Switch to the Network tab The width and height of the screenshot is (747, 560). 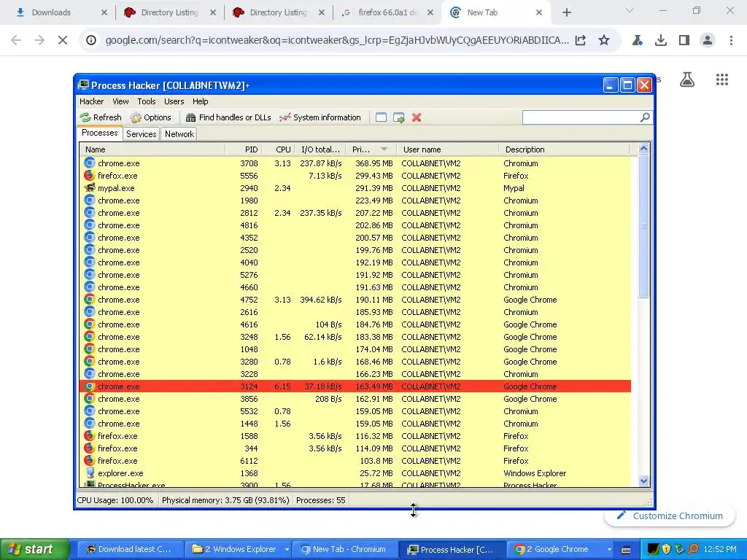click(179, 134)
